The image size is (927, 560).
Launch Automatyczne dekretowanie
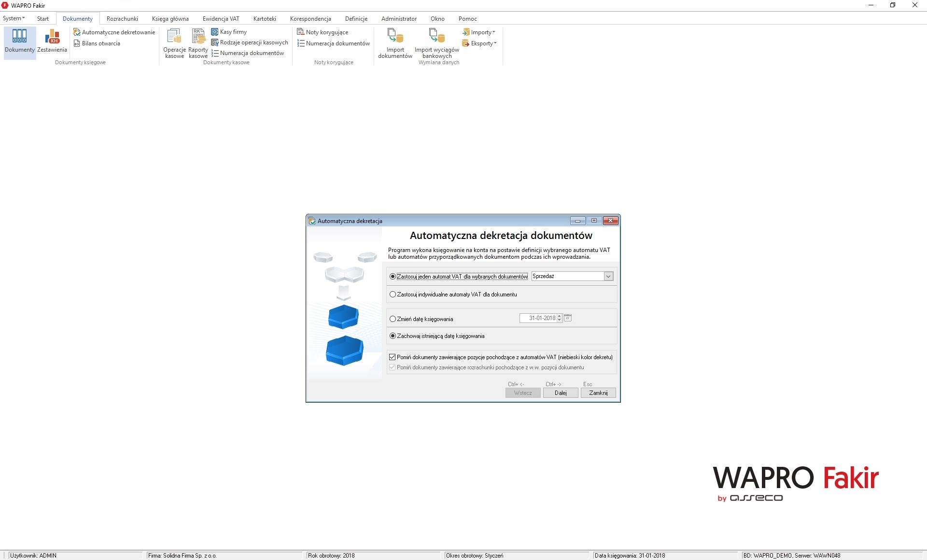[114, 32]
